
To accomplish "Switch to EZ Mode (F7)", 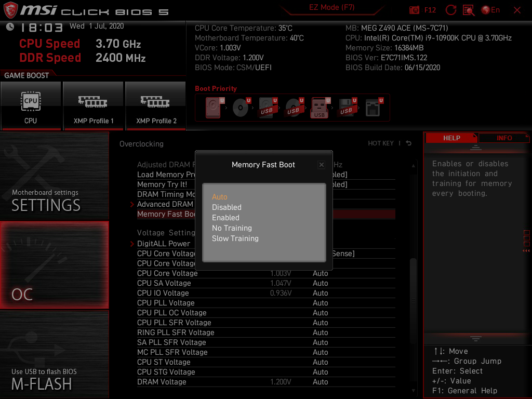I will [332, 7].
